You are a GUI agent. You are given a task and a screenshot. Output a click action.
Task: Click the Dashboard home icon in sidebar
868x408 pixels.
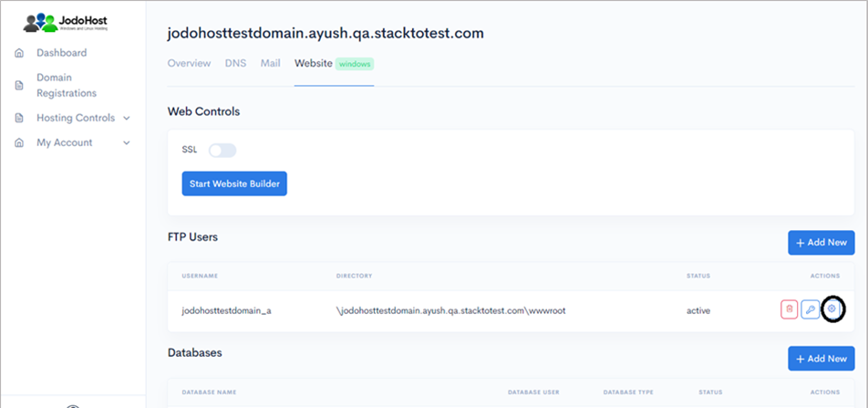pyautogui.click(x=19, y=53)
